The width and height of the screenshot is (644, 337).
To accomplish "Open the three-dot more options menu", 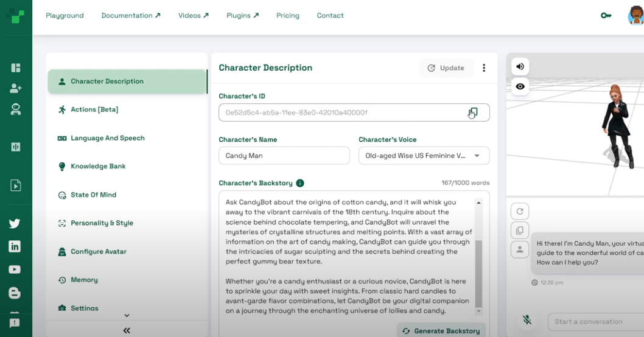I will click(484, 68).
